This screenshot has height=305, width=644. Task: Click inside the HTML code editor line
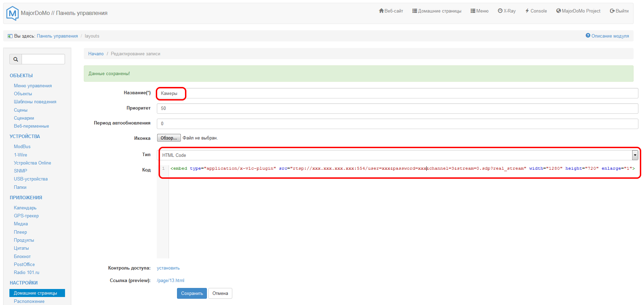click(x=403, y=169)
